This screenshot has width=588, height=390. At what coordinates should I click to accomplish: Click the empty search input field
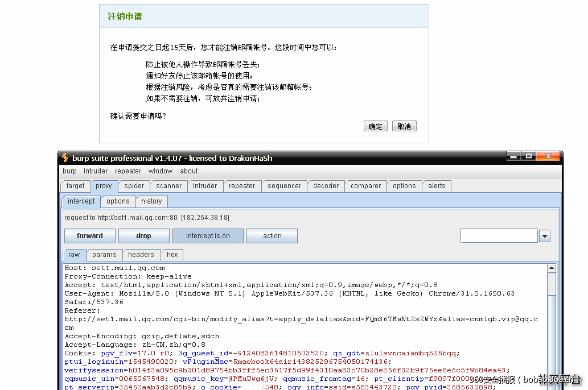pos(499,236)
